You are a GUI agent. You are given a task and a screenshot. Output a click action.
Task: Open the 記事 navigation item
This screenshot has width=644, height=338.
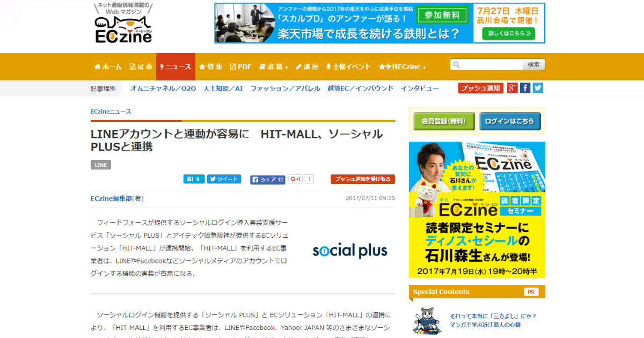coord(141,67)
